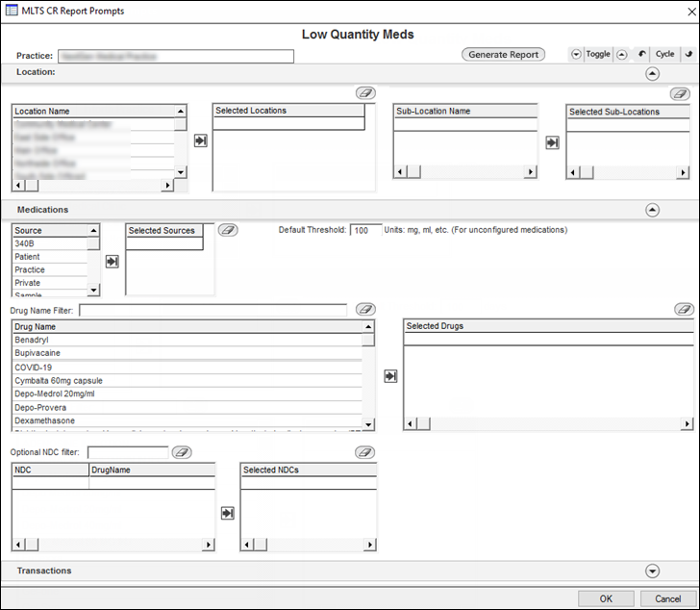Click the right arrow under the NDC list
Screen dimensions: 700x610
point(208,545)
